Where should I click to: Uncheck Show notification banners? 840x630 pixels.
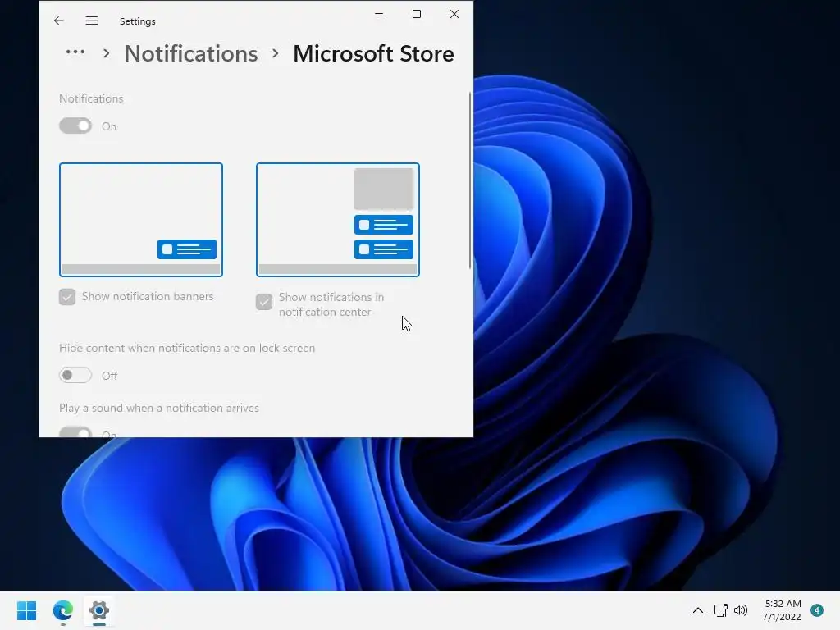click(x=67, y=297)
